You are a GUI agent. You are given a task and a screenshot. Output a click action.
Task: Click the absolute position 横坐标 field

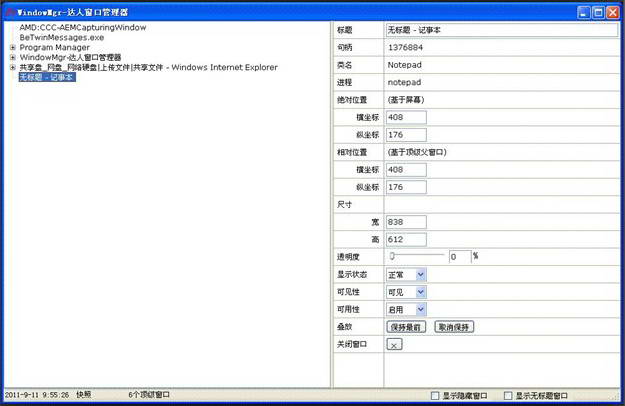(x=406, y=118)
